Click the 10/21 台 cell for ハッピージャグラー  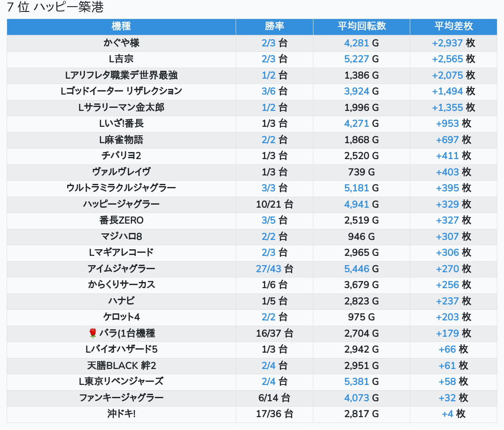[x=274, y=204]
